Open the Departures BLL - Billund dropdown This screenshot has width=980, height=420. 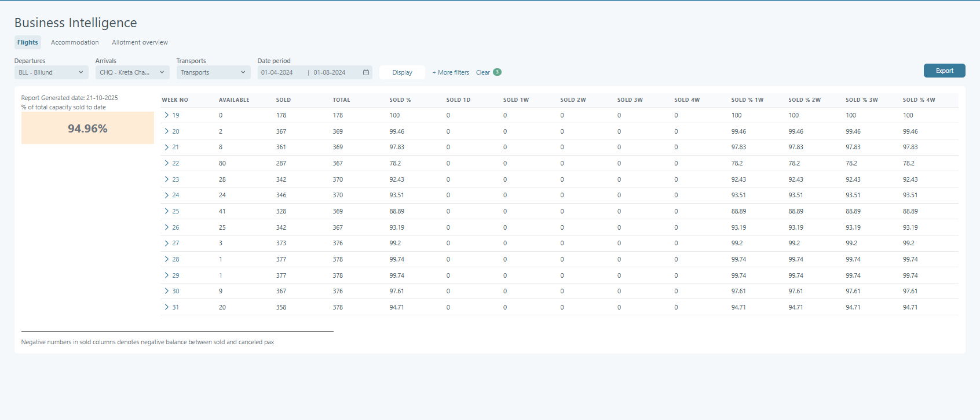(x=51, y=72)
